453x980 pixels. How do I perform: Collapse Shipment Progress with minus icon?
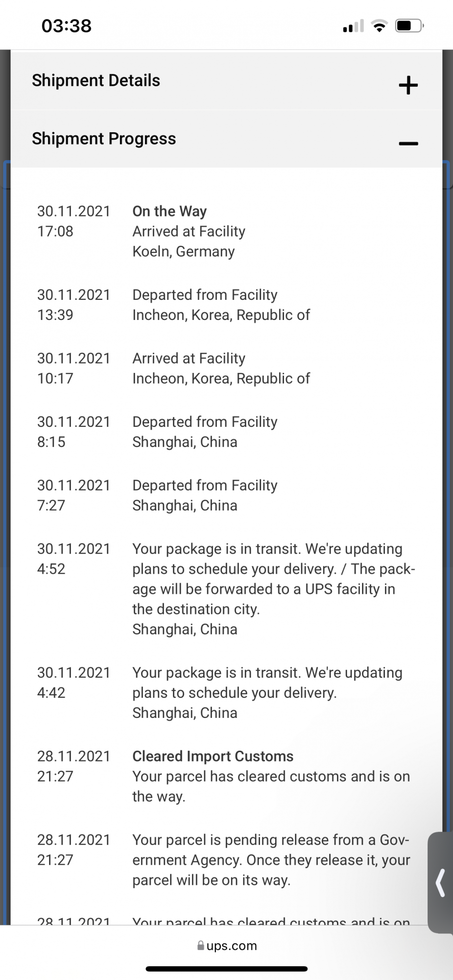(408, 144)
